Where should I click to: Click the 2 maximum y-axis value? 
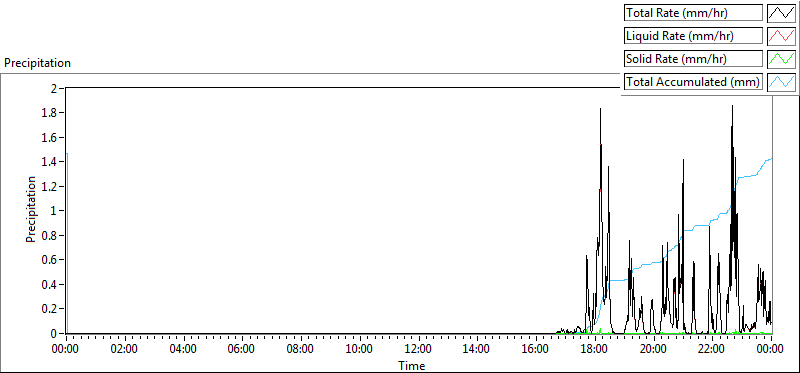pos(54,88)
